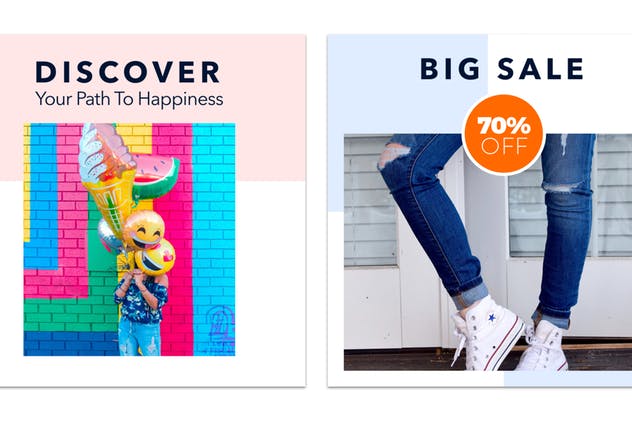The height and width of the screenshot is (421, 632).
Task: Select the colorful brick wall photo
Action: tap(129, 239)
